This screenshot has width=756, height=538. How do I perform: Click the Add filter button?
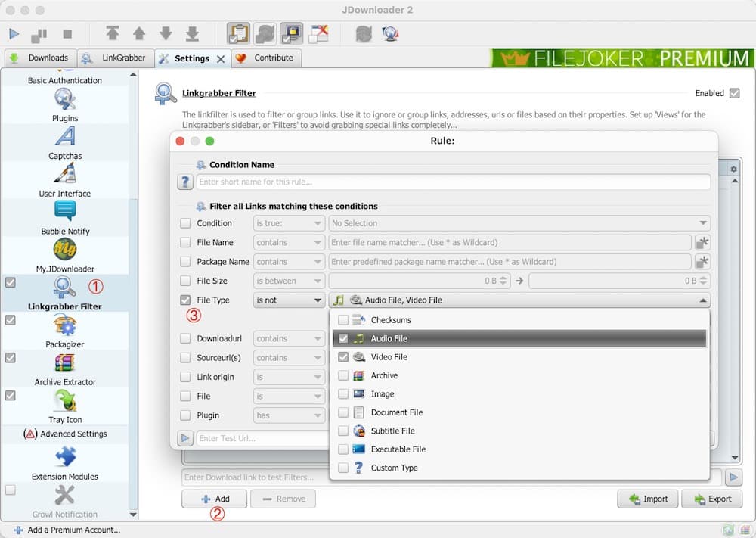pyautogui.click(x=215, y=499)
